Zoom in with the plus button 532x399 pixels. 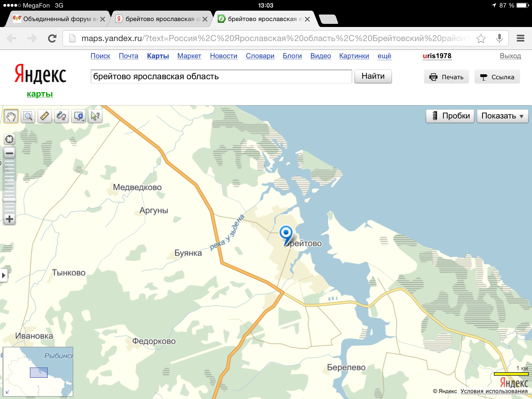(10, 219)
